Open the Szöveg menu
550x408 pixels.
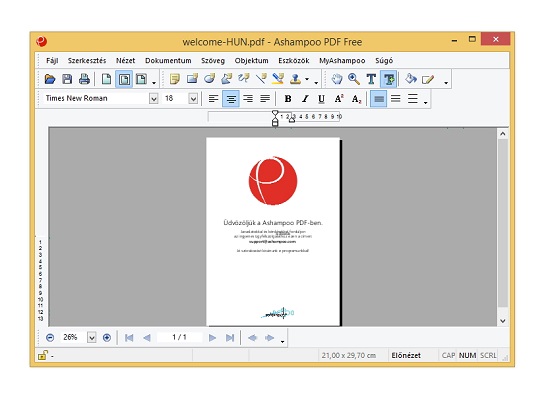tap(213, 61)
